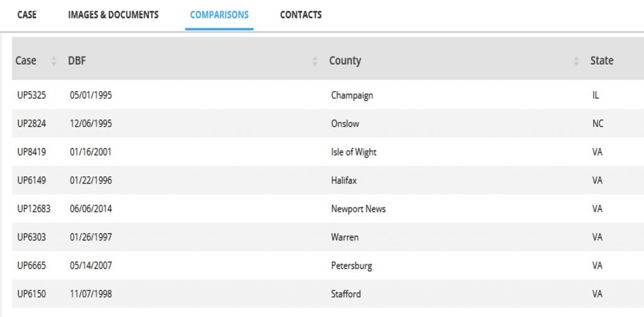
Task: Open case UP6150
Action: [31, 294]
